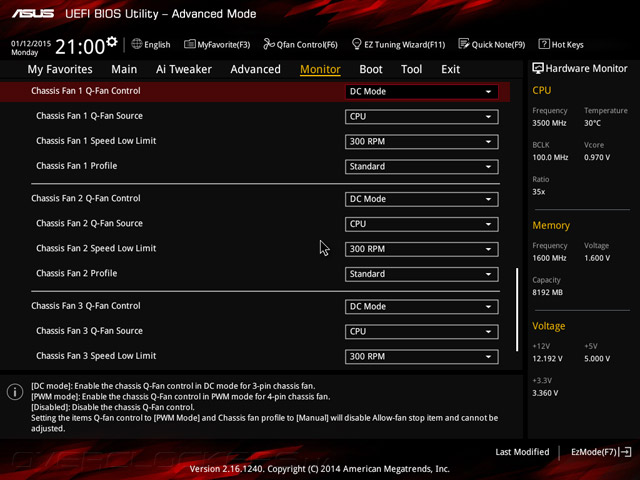640x480 pixels.
Task: Open Chassis Fan 1 Profile dropdown
Action: point(422,167)
